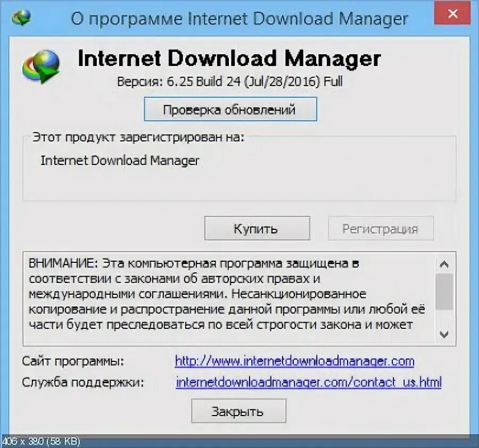Click the Проверка обновлений button
The width and height of the screenshot is (479, 448).
(x=230, y=109)
